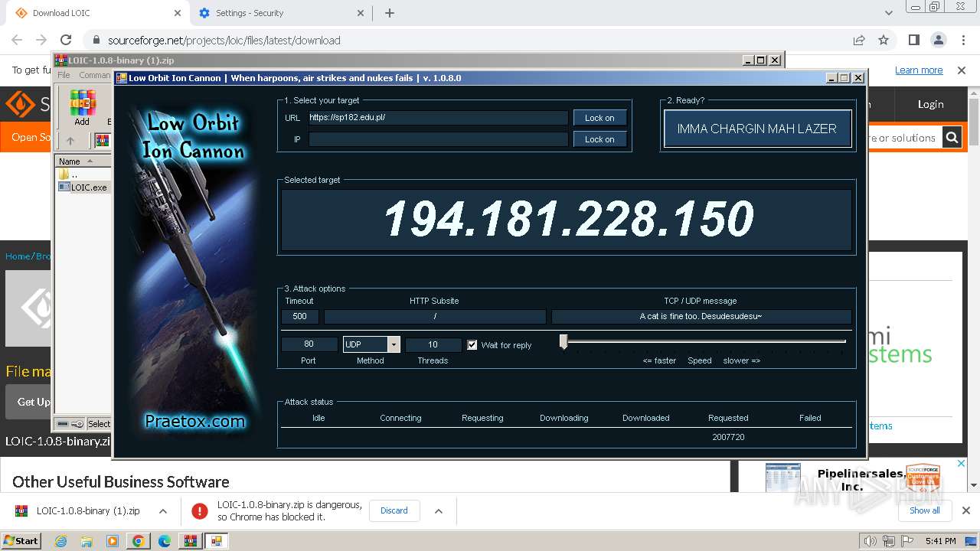The image size is (980, 551).
Task: Dismiss the info bar next to Learn more
Action: 962,70
